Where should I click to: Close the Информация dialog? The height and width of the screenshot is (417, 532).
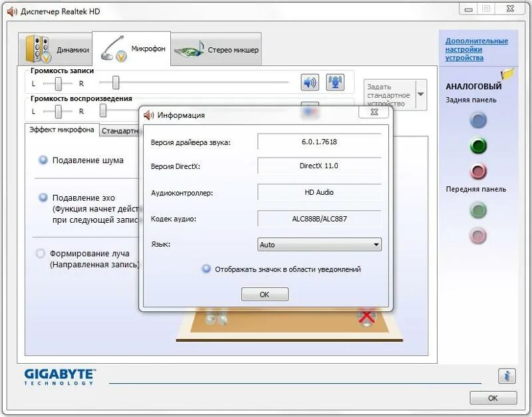point(374,112)
